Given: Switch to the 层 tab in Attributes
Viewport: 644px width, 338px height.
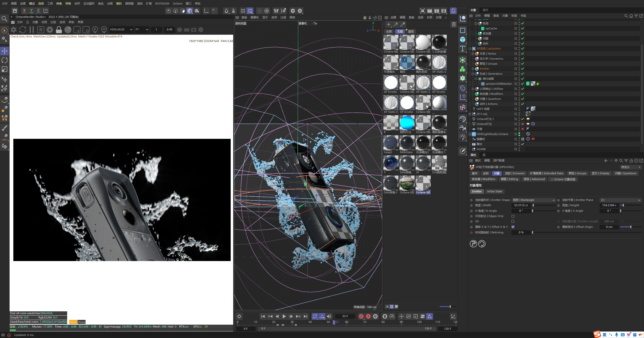Looking at the screenshot, I should click(484, 155).
